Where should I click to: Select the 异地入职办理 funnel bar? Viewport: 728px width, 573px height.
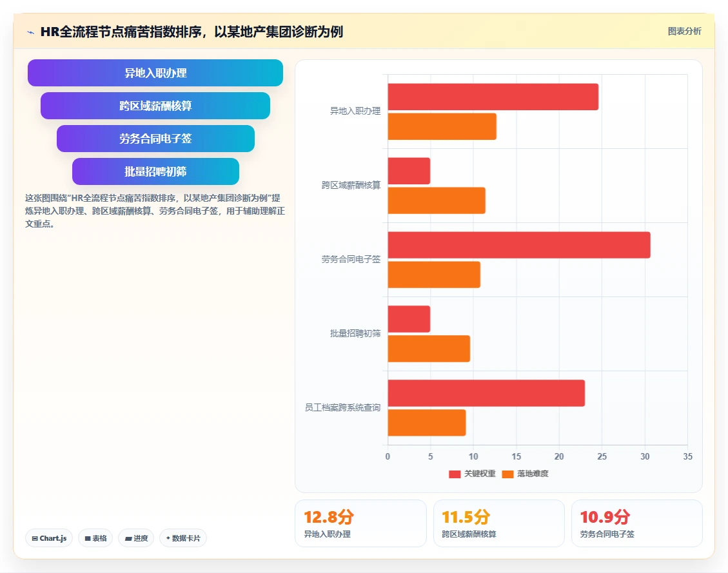pyautogui.click(x=155, y=73)
